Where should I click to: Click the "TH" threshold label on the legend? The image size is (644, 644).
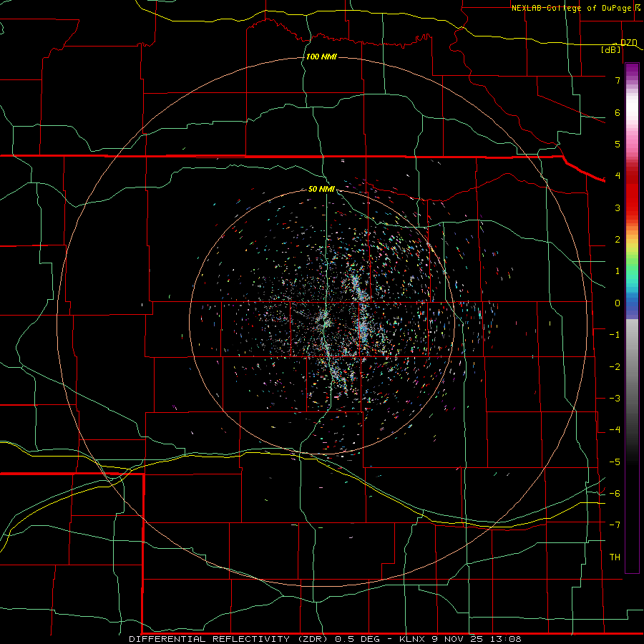(615, 557)
